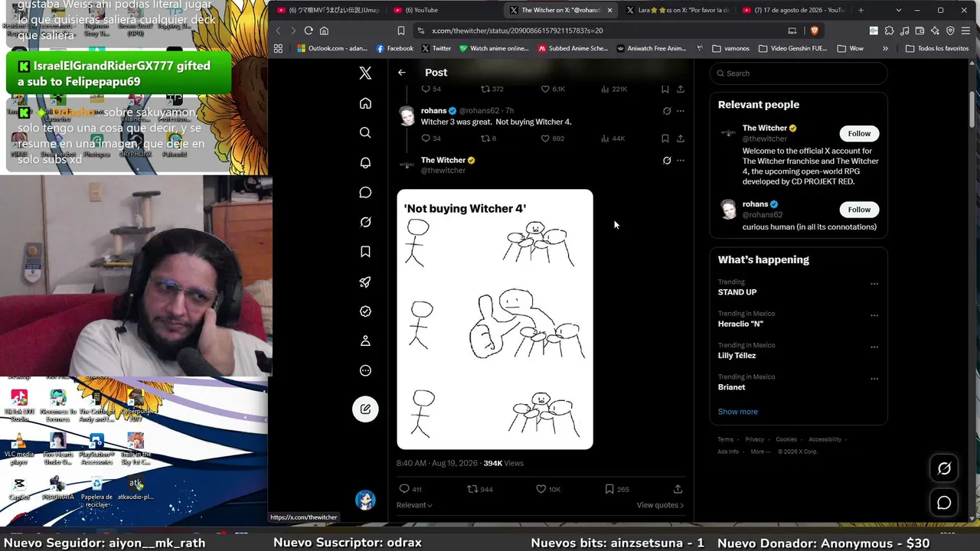
Task: Open X Explore search icon in sidebar
Action: pos(365,132)
